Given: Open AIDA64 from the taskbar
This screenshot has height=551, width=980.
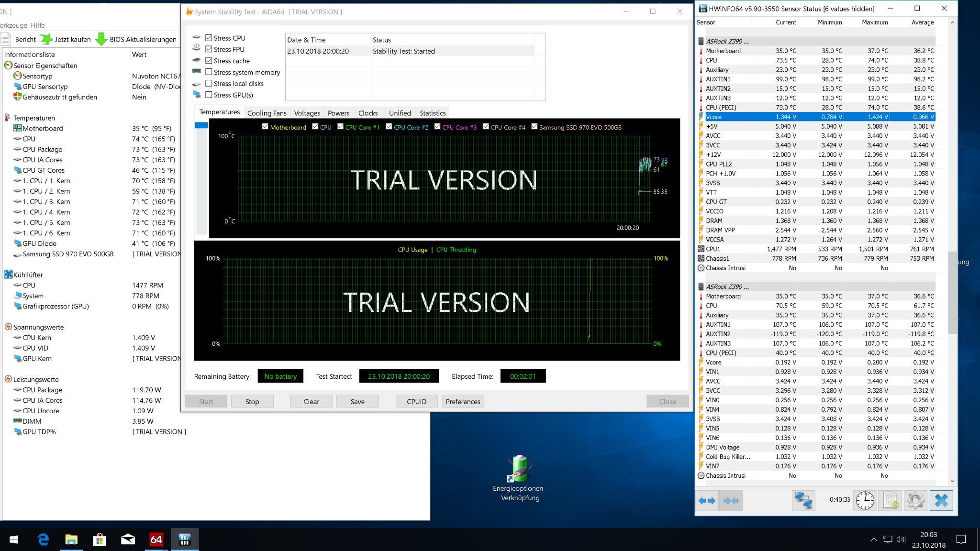Looking at the screenshot, I should [x=156, y=540].
